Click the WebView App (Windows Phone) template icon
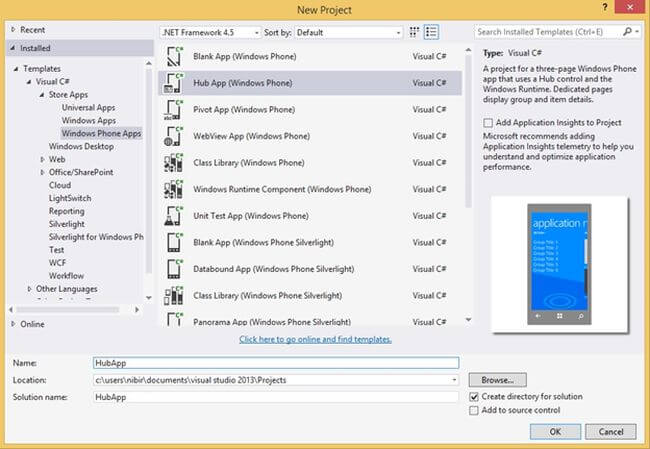The height and width of the screenshot is (449, 650). pos(174,136)
